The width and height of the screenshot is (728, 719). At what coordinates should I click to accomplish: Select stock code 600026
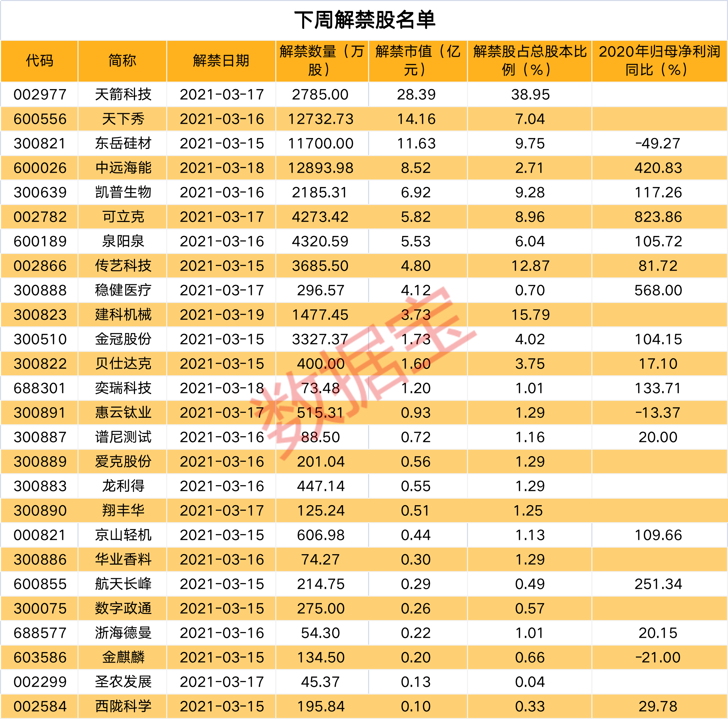coord(40,168)
